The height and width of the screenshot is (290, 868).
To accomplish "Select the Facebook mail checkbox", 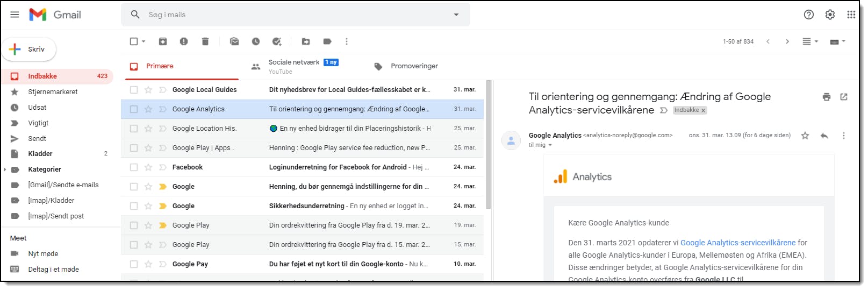I will coord(134,167).
